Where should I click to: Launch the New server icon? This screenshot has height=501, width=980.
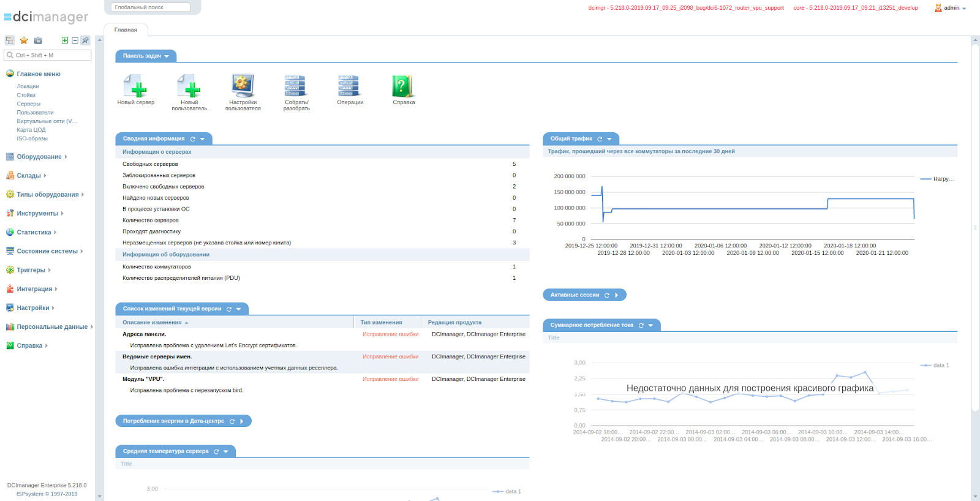(136, 89)
